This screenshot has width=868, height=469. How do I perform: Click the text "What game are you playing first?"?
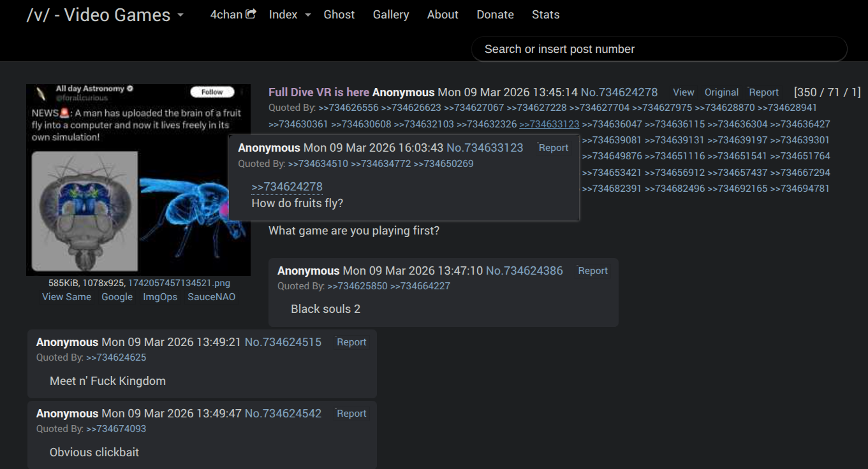(x=354, y=231)
